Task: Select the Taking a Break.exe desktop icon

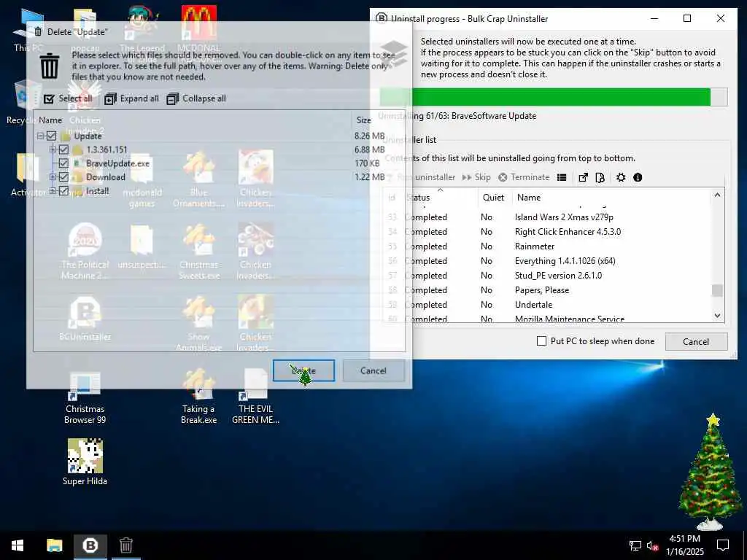Action: [198, 397]
